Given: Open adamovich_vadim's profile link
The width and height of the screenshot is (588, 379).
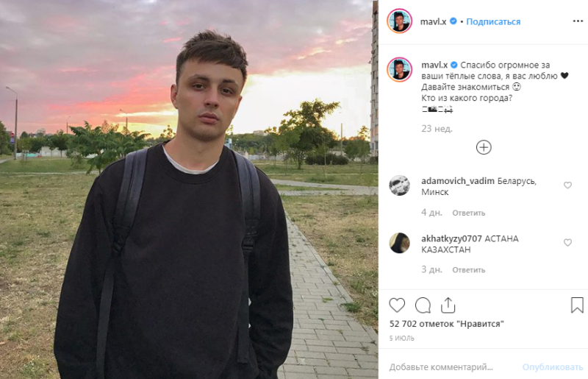Looking at the screenshot, I should pyautogui.click(x=457, y=181).
